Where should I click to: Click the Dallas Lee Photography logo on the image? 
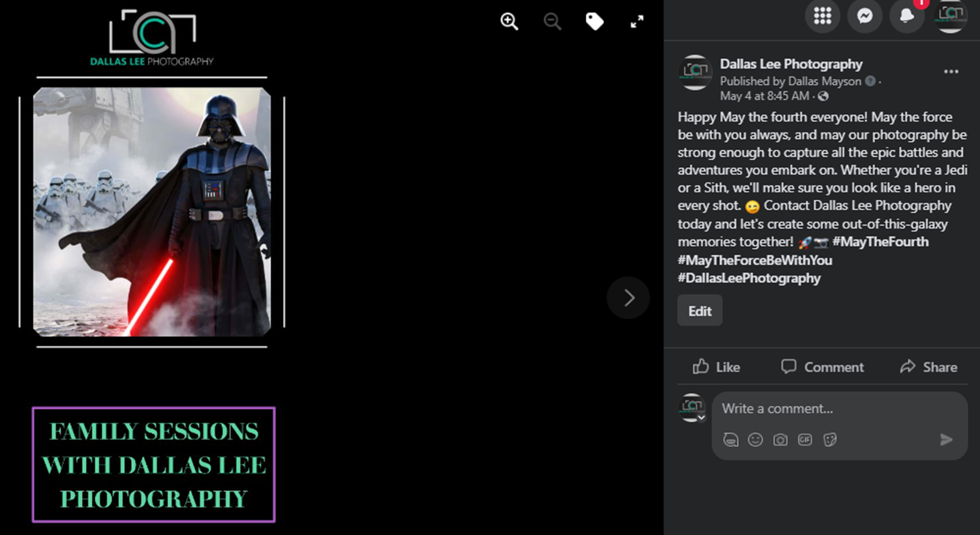point(152,38)
